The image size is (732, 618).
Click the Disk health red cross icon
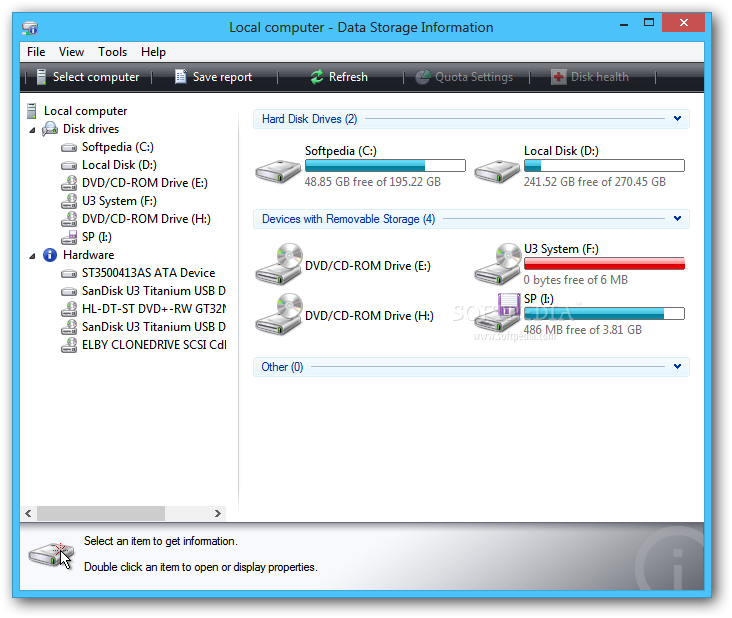[558, 77]
